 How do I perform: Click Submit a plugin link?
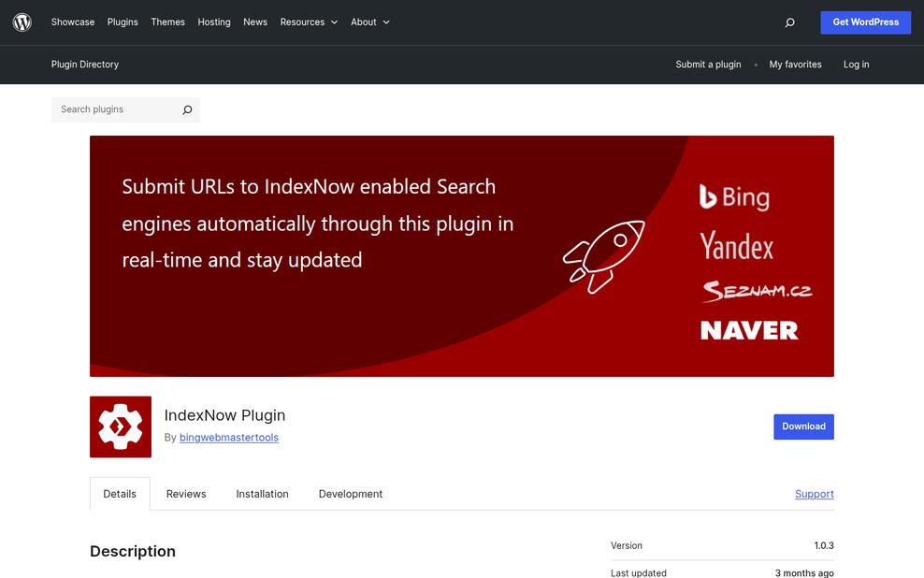tap(708, 65)
